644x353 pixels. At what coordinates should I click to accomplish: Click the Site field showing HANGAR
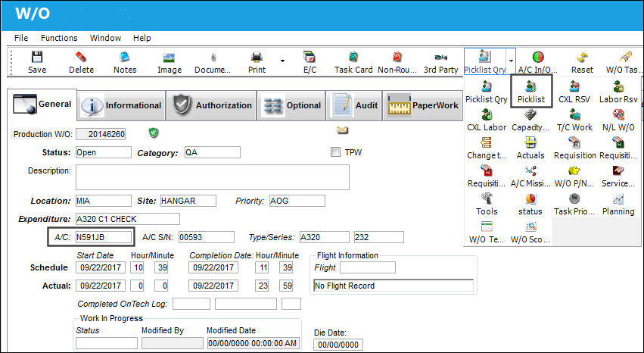(x=188, y=201)
